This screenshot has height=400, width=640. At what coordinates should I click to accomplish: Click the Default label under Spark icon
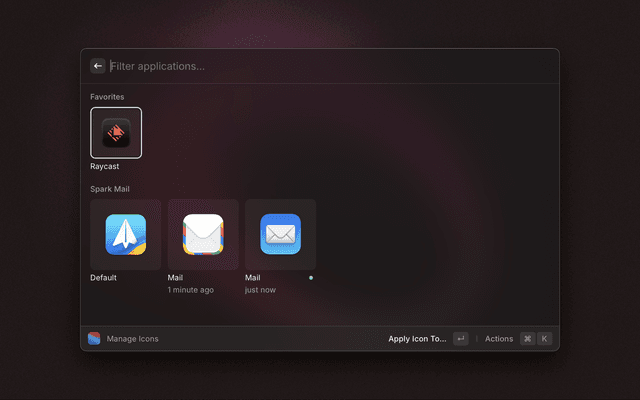click(x=104, y=278)
